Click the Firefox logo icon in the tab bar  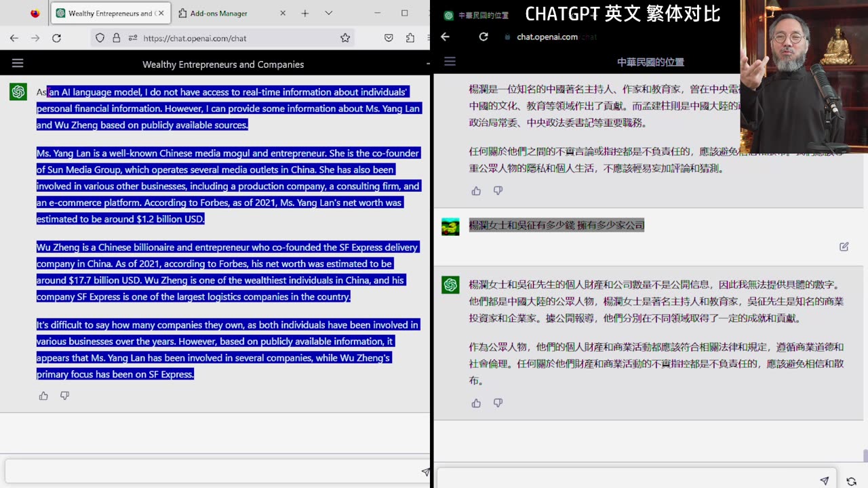[35, 13]
